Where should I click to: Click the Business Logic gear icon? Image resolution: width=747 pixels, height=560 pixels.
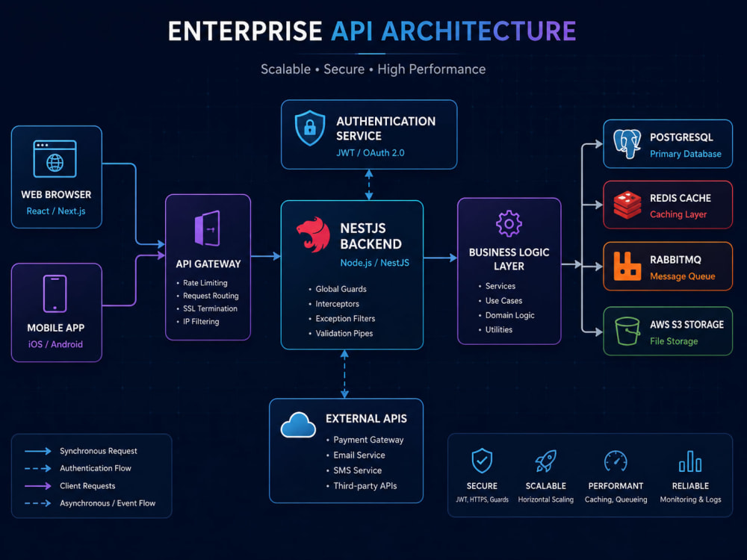click(x=509, y=223)
